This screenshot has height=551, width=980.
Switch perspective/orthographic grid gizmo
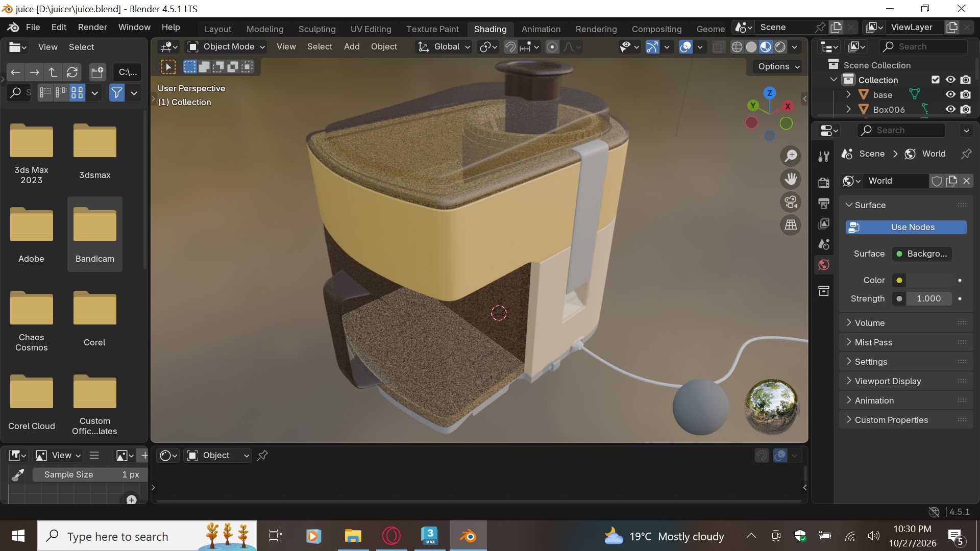coord(791,225)
